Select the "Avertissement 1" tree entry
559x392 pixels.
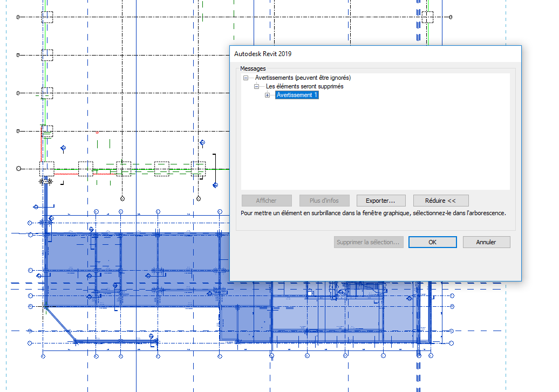coord(297,95)
